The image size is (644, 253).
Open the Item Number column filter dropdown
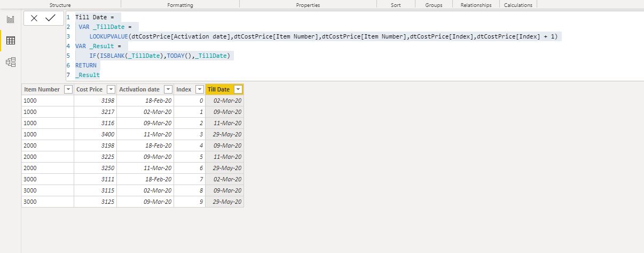pyautogui.click(x=68, y=90)
